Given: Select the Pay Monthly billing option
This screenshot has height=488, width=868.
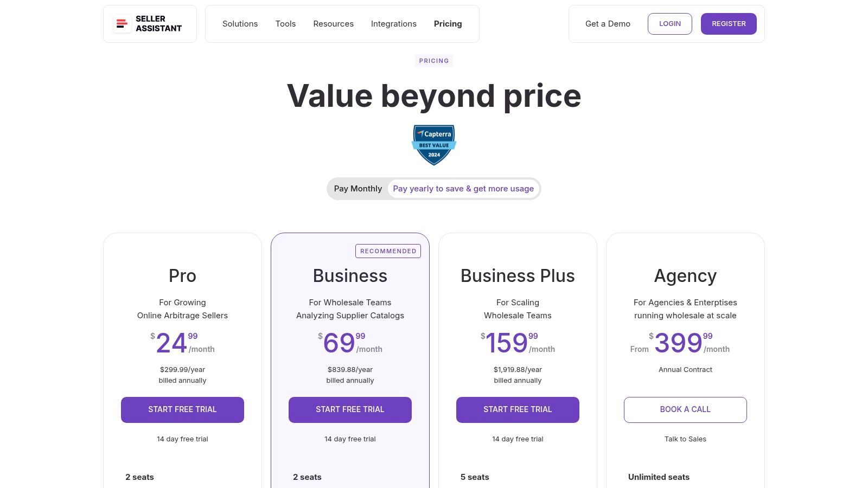Looking at the screenshot, I should 358,188.
